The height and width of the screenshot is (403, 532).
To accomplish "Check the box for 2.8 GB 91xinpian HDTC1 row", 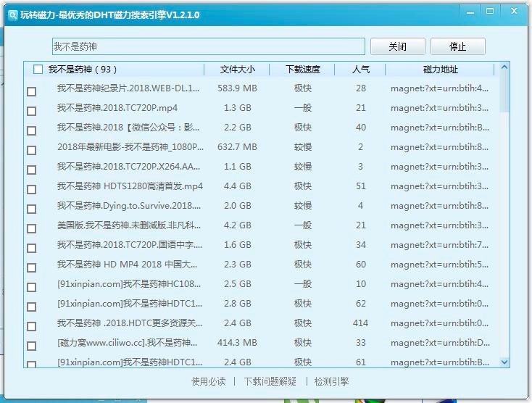I will (x=32, y=307).
